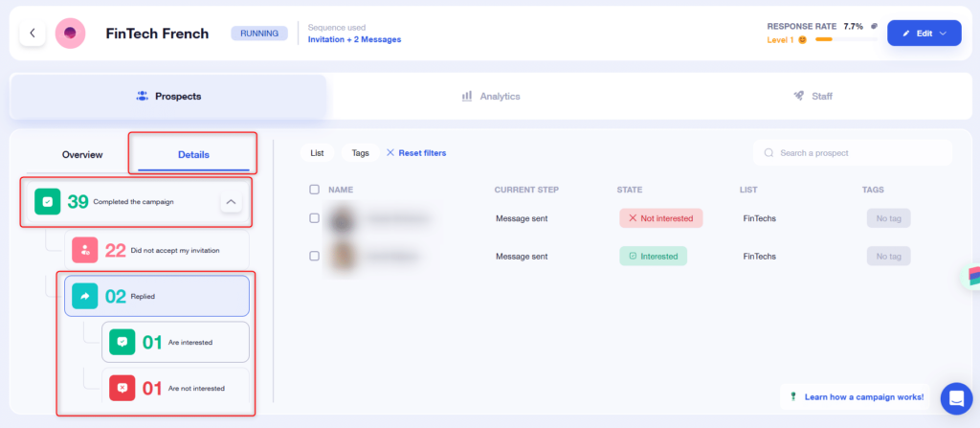Click the NAME column header
This screenshot has height=428, width=980.
coord(342,190)
